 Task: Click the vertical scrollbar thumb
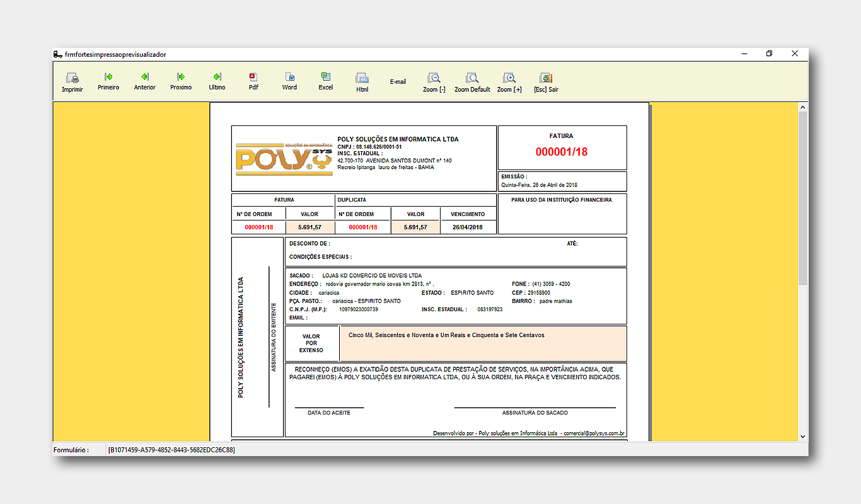[802, 200]
